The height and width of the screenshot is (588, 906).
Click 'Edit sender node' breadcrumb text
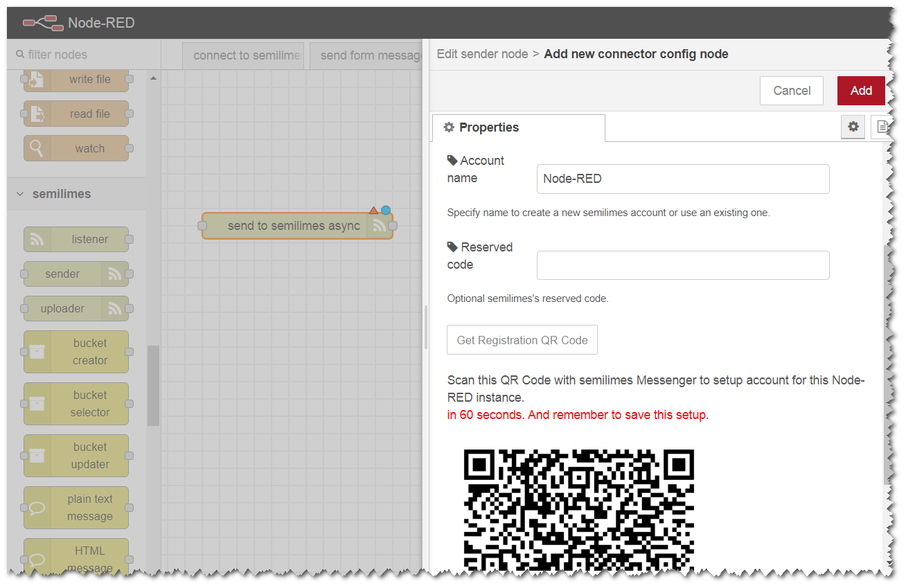pos(482,54)
